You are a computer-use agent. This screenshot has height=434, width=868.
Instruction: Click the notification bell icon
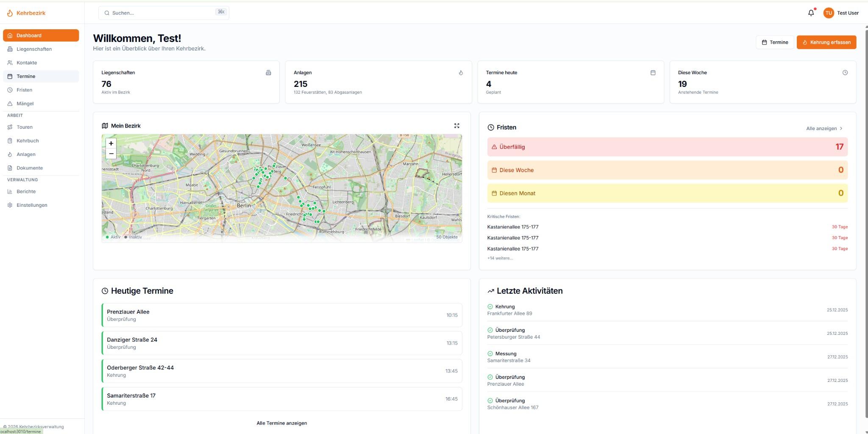pyautogui.click(x=811, y=13)
